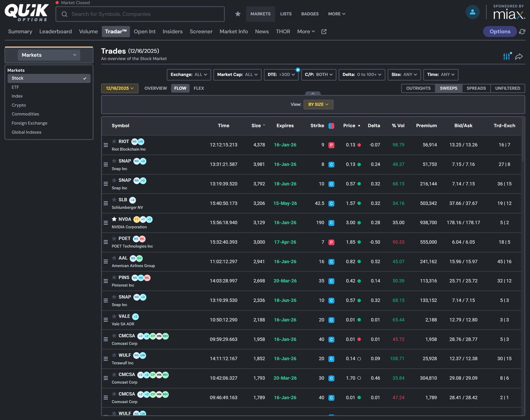Screen dimensions: 530x420
Task: Switch to the Open Int tab
Action: pos(145,31)
